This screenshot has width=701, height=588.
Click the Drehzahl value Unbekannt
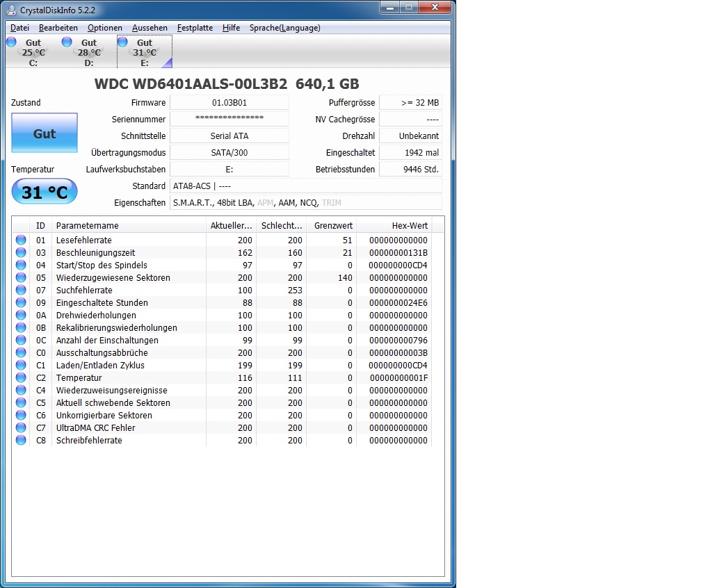tap(410, 136)
